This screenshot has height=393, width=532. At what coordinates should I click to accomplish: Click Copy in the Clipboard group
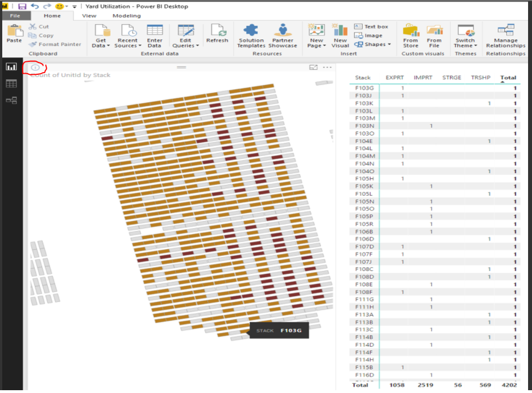(41, 35)
